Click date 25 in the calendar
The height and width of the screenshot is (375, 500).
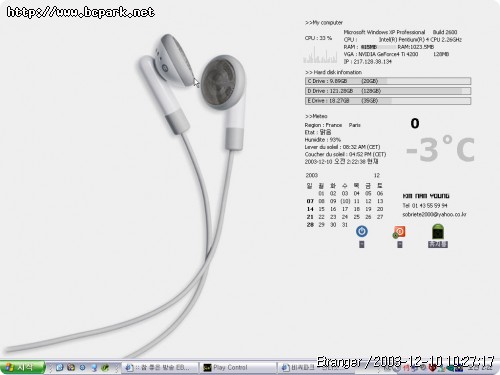pyautogui.click(x=356, y=217)
